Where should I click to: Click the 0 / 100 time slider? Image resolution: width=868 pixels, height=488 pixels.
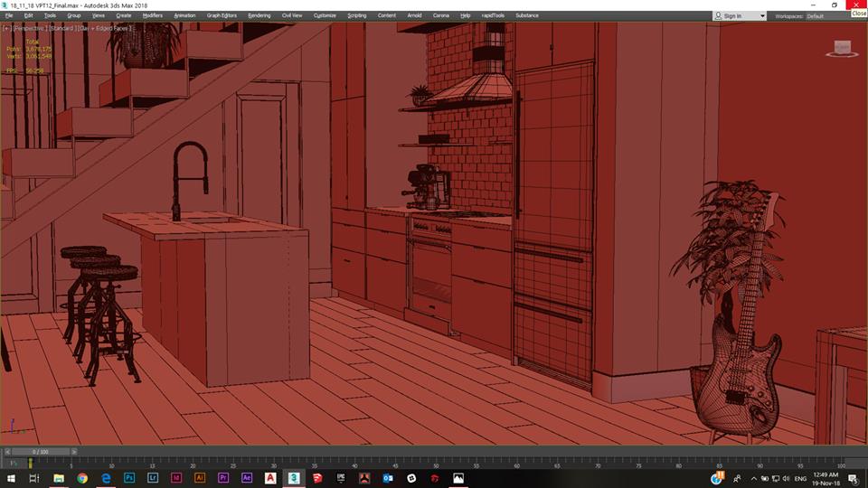[x=41, y=451]
